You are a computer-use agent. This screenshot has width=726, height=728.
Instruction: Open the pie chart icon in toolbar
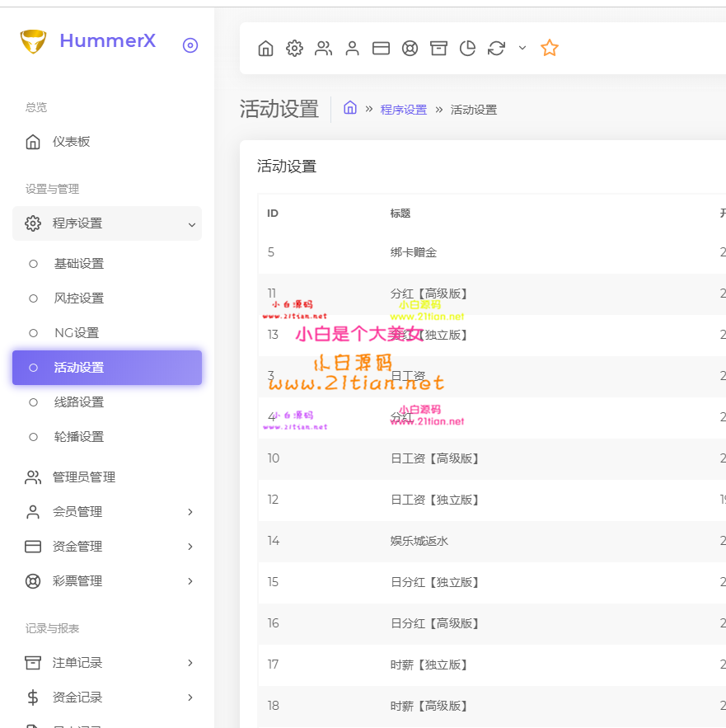pos(467,49)
